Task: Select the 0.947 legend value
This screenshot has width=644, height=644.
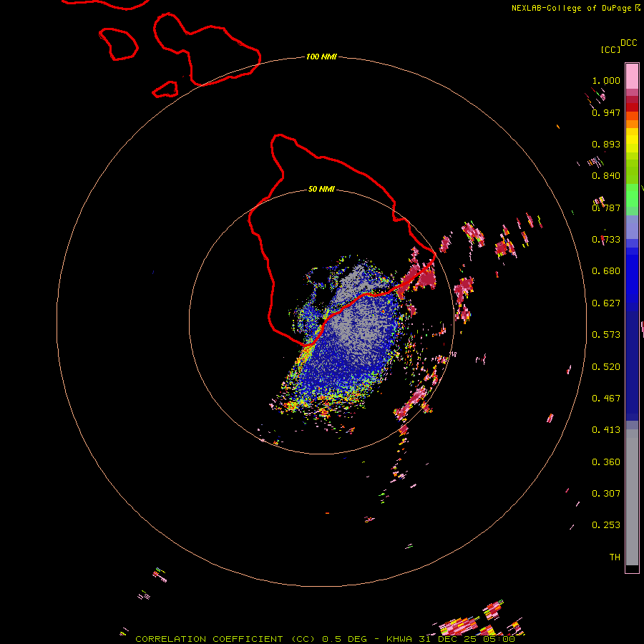Action: pos(606,112)
